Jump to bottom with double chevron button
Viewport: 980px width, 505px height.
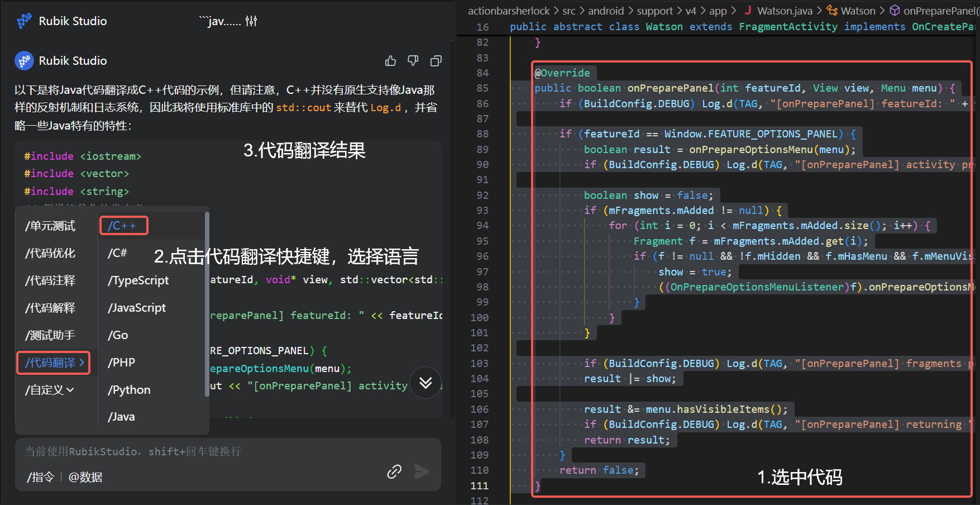pos(426,383)
